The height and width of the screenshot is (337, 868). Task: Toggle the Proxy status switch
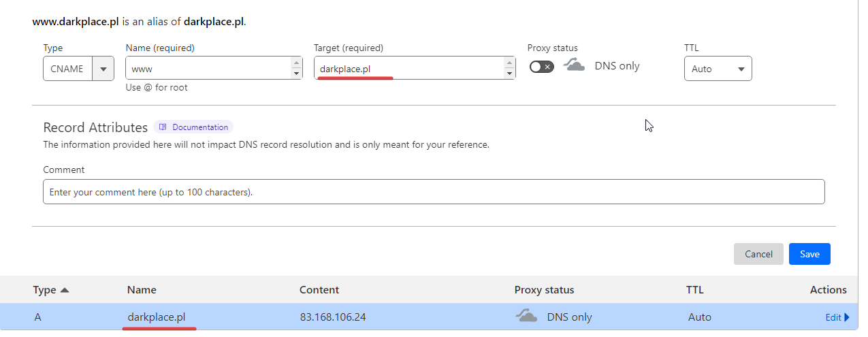(542, 67)
